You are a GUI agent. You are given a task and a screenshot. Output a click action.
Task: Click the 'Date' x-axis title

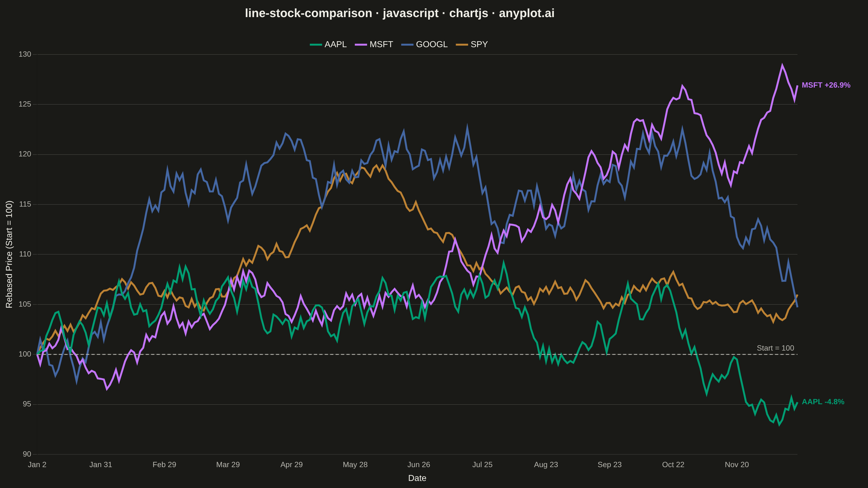417,478
